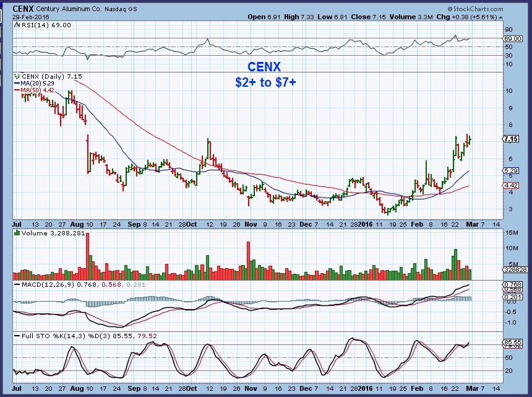This screenshot has width=532, height=397.
Task: Select the RSI(14) 69.00 indicator label
Action: [46, 25]
